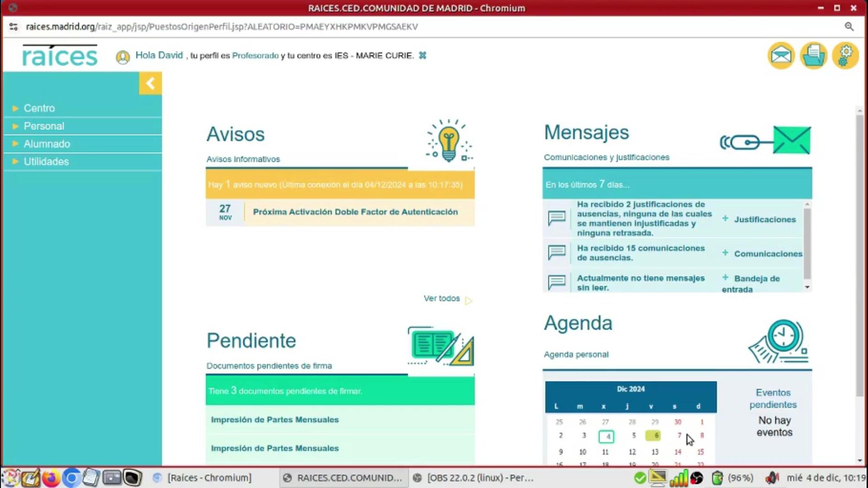Open the settings gear icon in header
This screenshot has width=868, height=488.
point(845,56)
